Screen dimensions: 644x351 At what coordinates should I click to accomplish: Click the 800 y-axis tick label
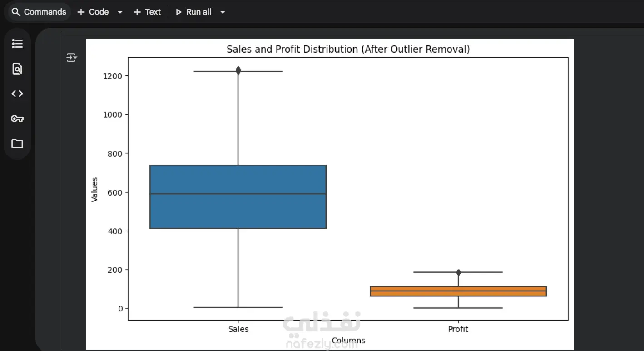point(115,154)
